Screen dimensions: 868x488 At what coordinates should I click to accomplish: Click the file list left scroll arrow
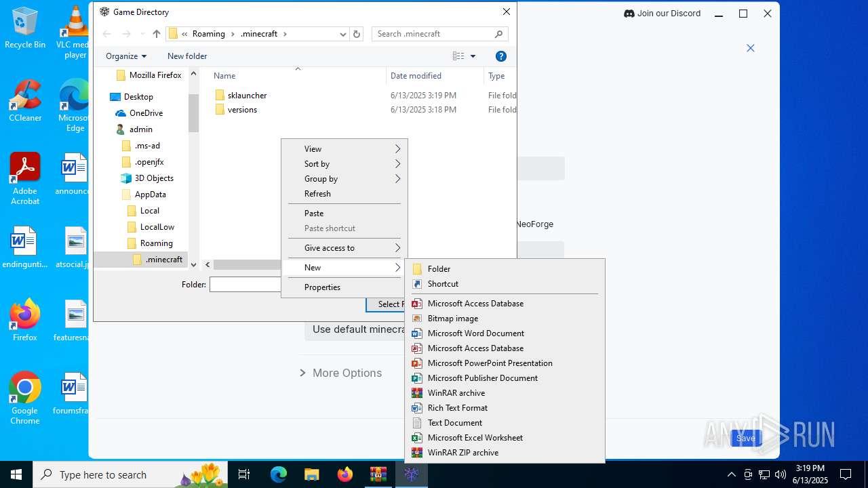click(208, 265)
